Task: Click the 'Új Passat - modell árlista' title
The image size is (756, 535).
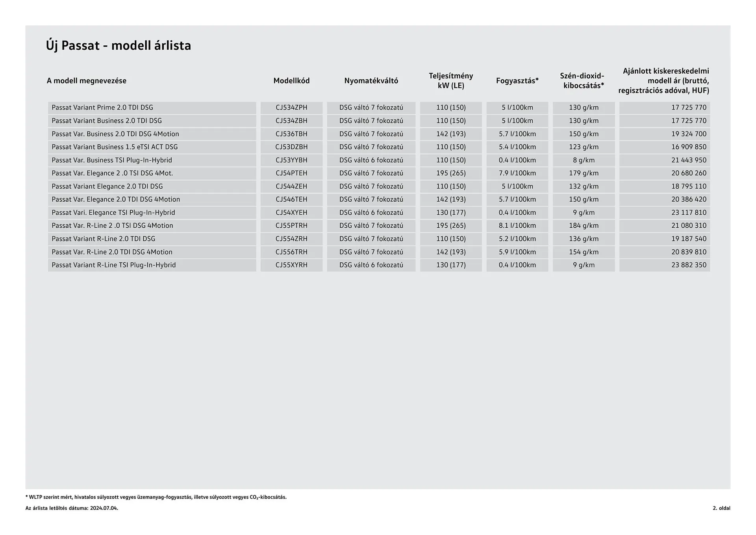Action: (x=118, y=46)
